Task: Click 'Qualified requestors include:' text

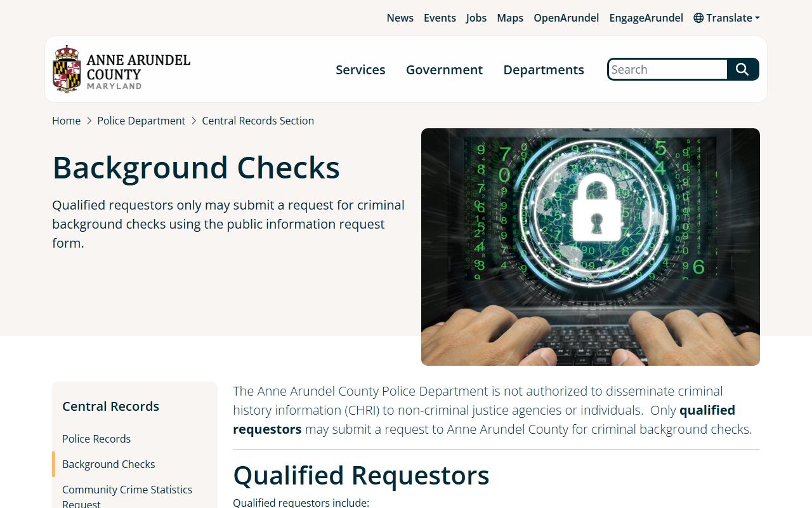Action: click(301, 503)
